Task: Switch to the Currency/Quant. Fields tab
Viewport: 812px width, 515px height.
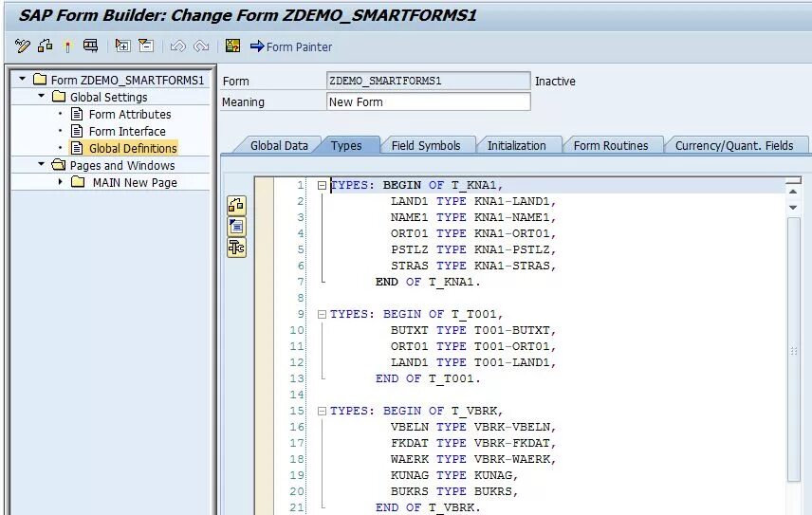Action: pyautogui.click(x=734, y=145)
